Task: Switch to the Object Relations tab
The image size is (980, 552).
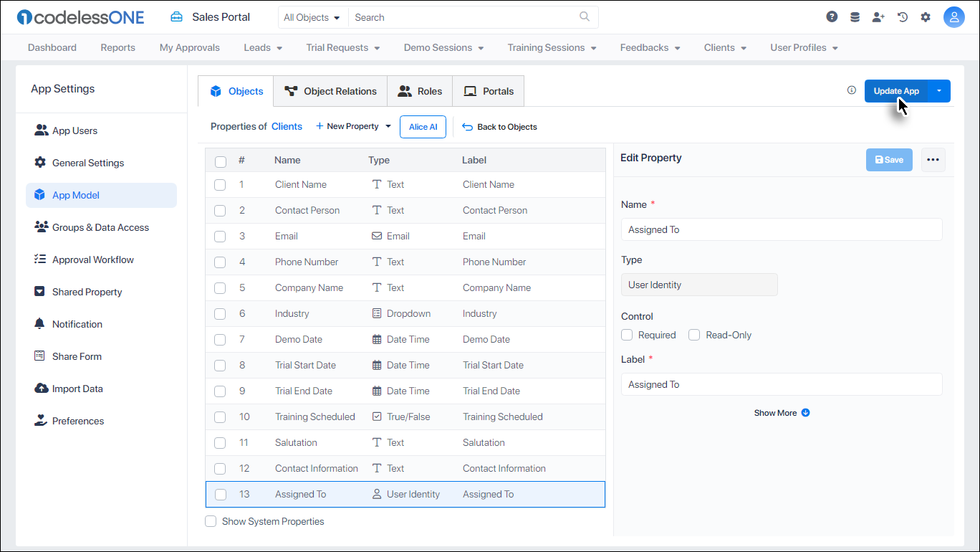Action: [x=330, y=91]
